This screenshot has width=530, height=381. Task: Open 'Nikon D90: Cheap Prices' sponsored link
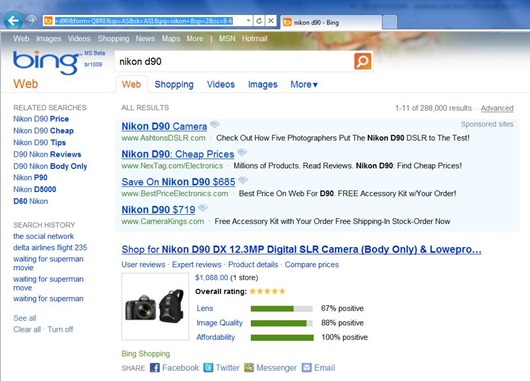pyautogui.click(x=178, y=154)
